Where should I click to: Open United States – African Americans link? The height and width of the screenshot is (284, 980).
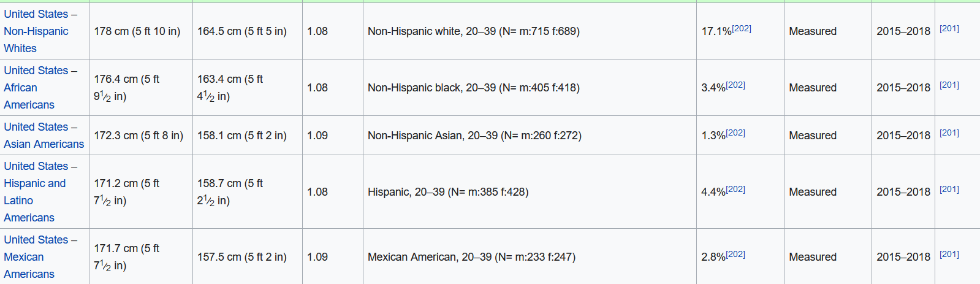[40, 88]
